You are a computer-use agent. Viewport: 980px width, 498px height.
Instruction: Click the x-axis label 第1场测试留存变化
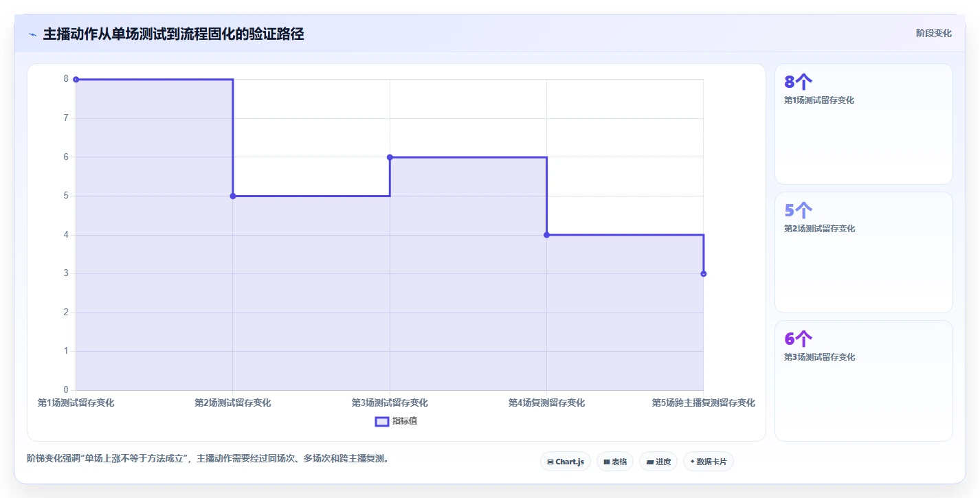click(76, 403)
